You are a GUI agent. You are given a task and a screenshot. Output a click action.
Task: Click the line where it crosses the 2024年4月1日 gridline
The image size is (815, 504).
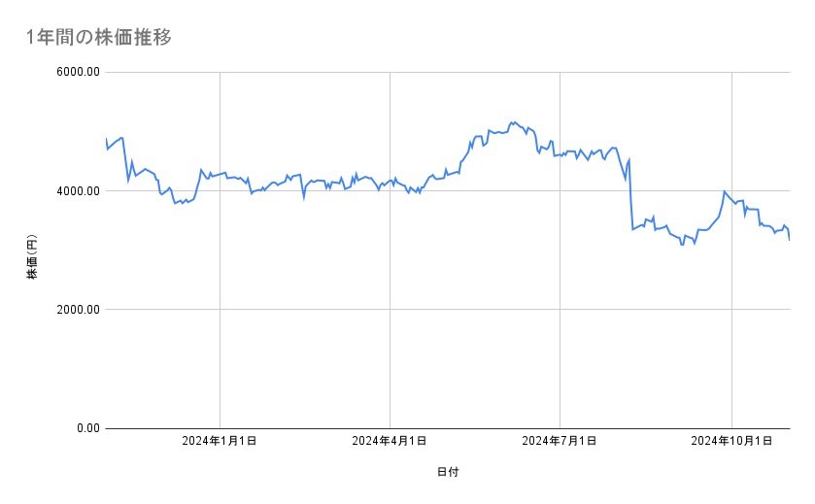[x=390, y=183]
